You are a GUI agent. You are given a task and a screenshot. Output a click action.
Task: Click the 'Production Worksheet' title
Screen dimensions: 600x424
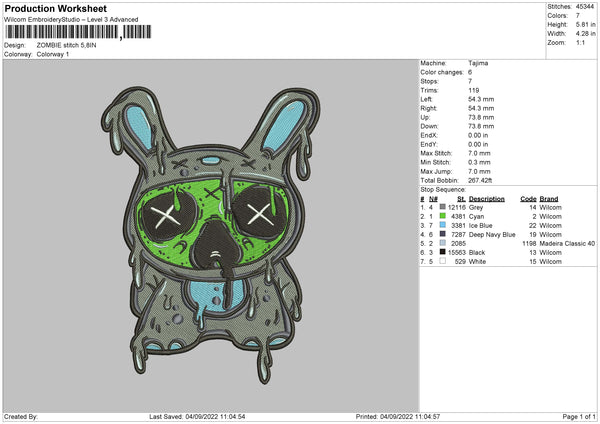click(55, 9)
